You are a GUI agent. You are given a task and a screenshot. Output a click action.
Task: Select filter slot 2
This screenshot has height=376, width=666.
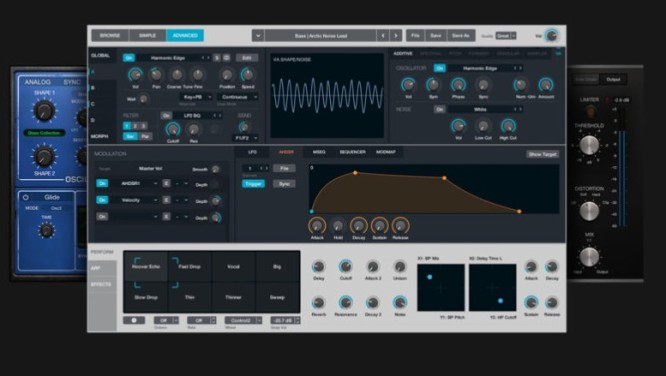click(135, 126)
